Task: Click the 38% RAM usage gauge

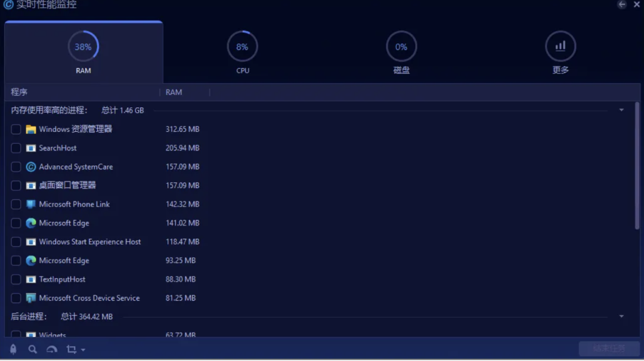Action: [x=83, y=47]
